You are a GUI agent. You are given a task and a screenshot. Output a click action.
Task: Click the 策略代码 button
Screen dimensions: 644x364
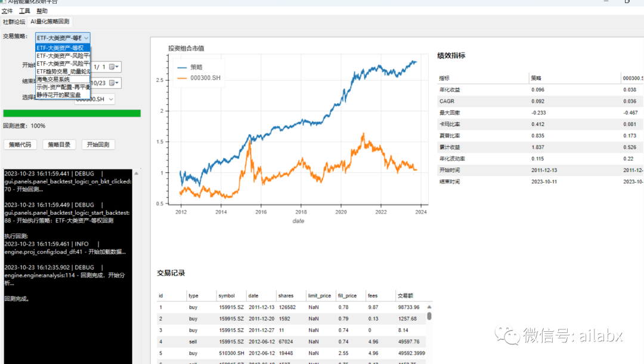click(20, 144)
